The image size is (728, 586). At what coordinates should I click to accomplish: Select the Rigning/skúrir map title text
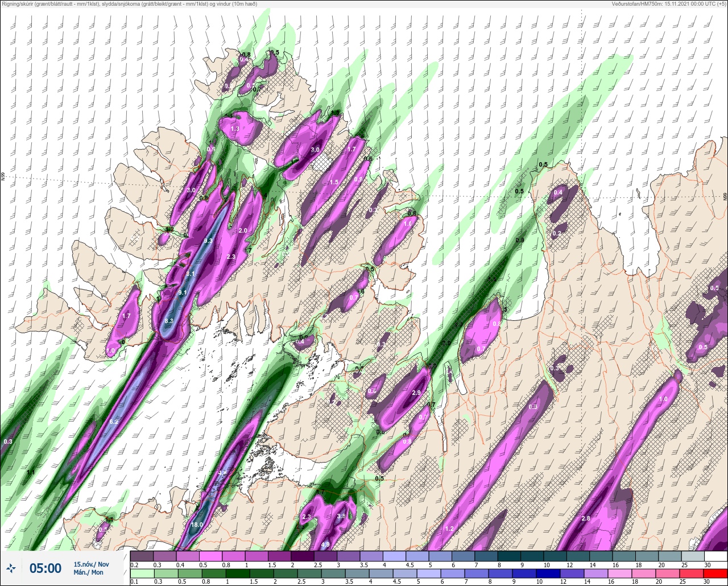(129, 4)
